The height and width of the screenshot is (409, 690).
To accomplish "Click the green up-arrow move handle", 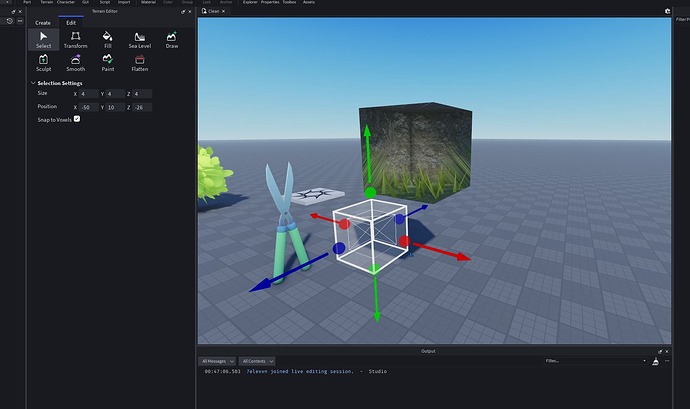I will click(x=367, y=153).
